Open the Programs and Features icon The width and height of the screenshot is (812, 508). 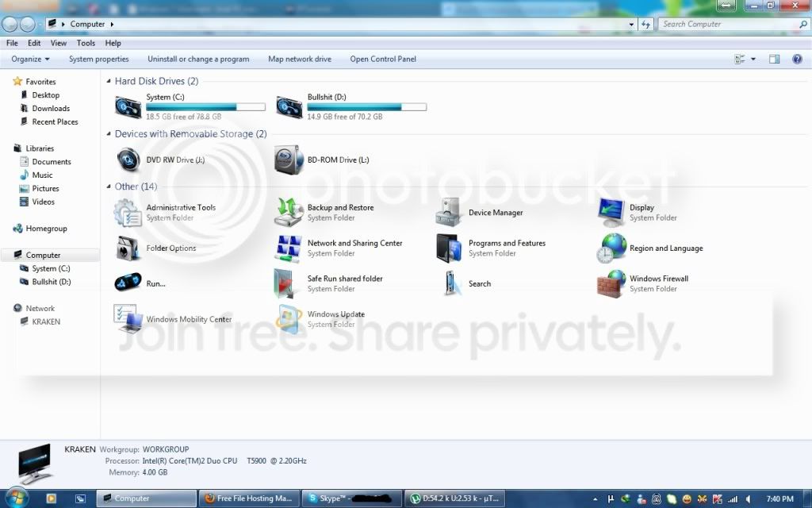click(449, 248)
